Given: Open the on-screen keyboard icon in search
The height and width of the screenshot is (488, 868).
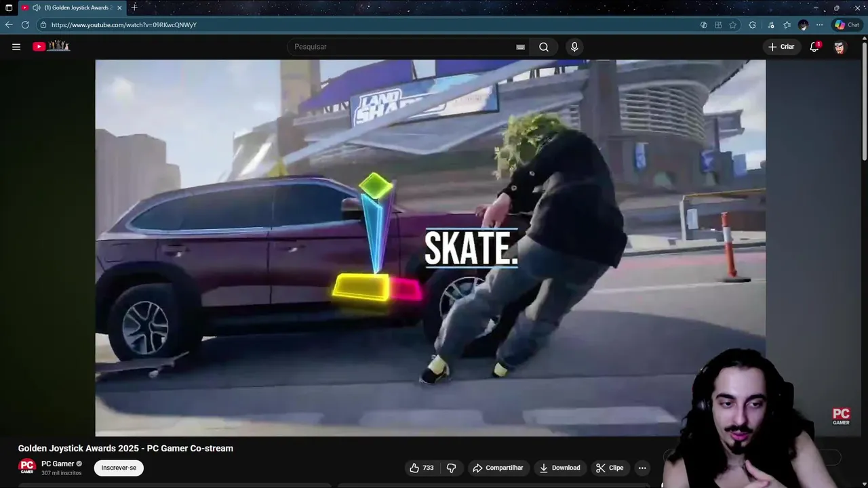Looking at the screenshot, I should click(520, 47).
